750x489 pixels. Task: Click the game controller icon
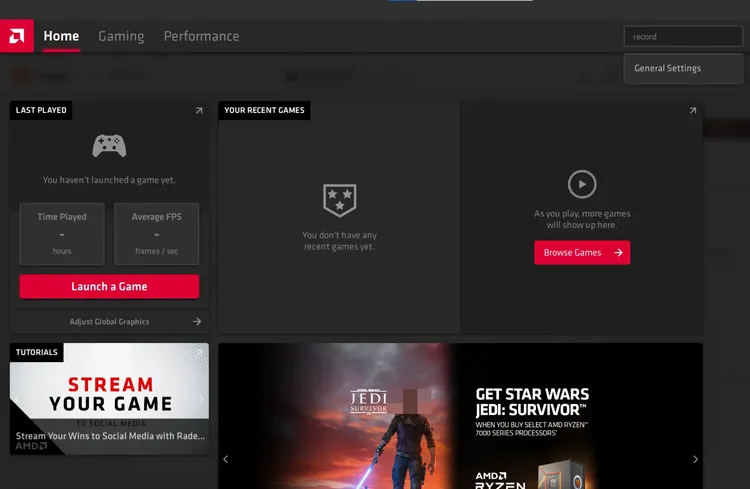click(x=109, y=146)
